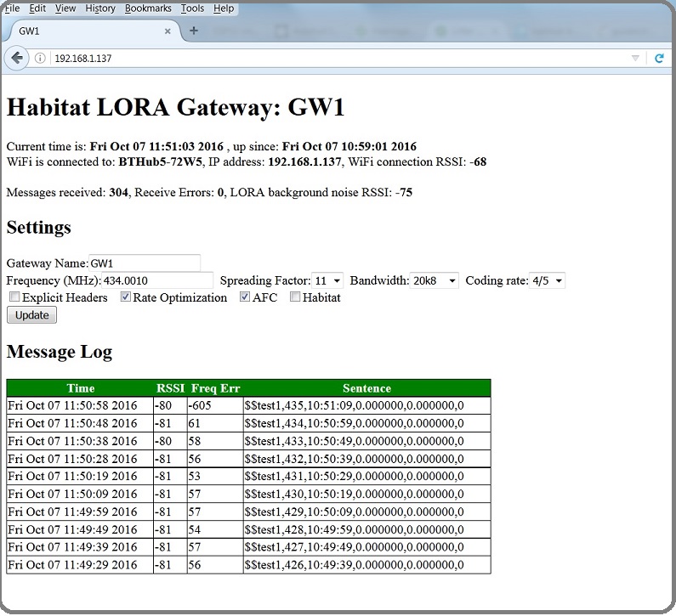Viewport: 676px width, 616px height.
Task: Toggle the Rate Optimization checkbox
Action: pos(126,297)
